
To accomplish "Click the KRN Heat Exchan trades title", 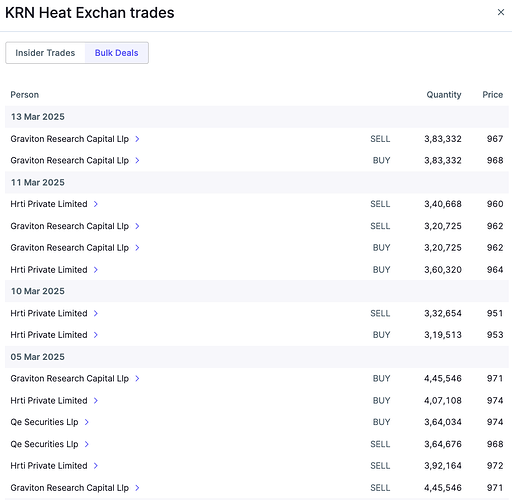I will tap(90, 13).
